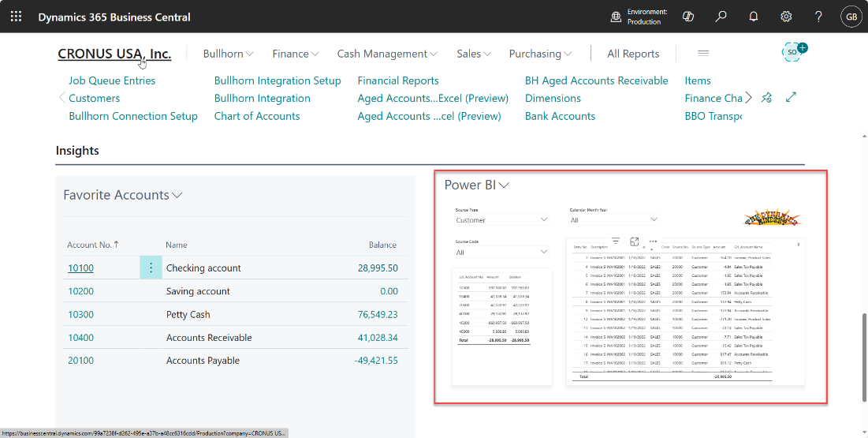Sort by Account No. column header

coord(93,245)
